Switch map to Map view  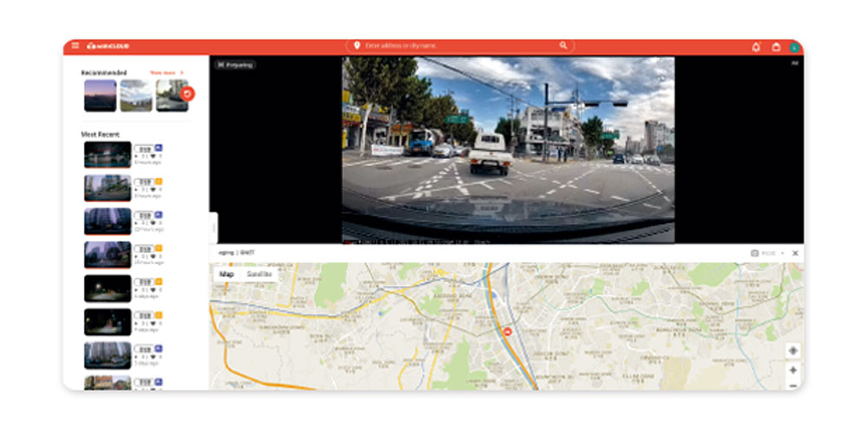tap(227, 274)
